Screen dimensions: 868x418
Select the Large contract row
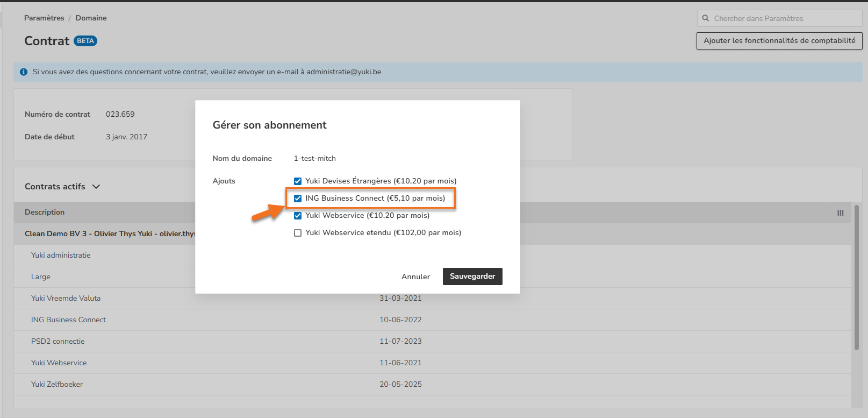433,277
